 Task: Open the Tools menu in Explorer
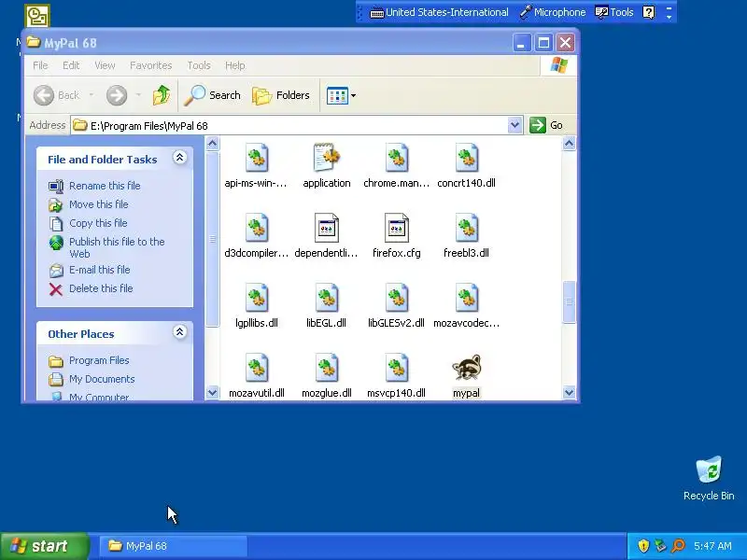click(x=199, y=65)
